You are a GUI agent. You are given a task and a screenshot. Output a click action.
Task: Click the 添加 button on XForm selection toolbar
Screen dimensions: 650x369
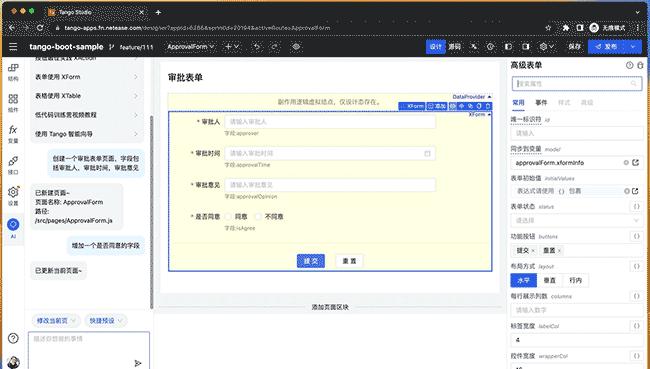(x=437, y=106)
